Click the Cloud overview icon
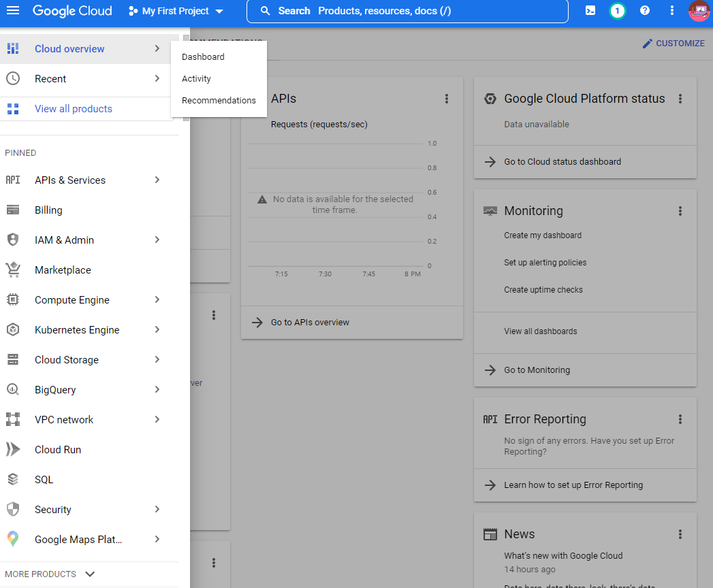 pos(13,48)
